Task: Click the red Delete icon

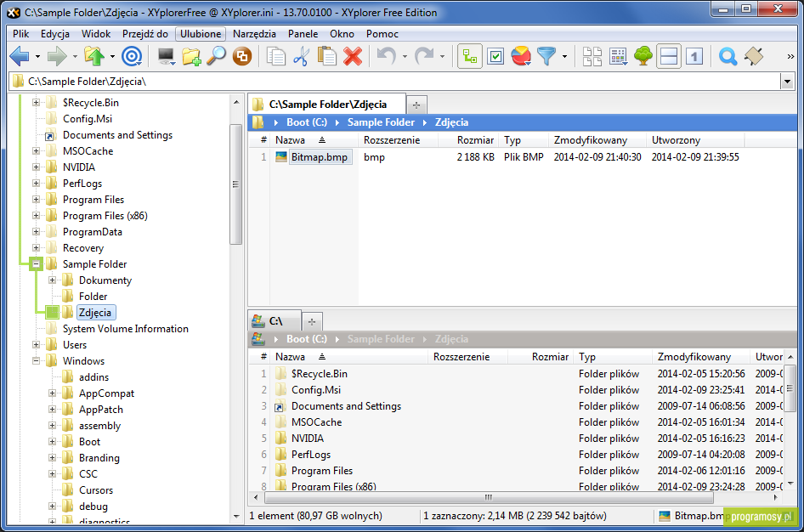Action: (x=353, y=56)
